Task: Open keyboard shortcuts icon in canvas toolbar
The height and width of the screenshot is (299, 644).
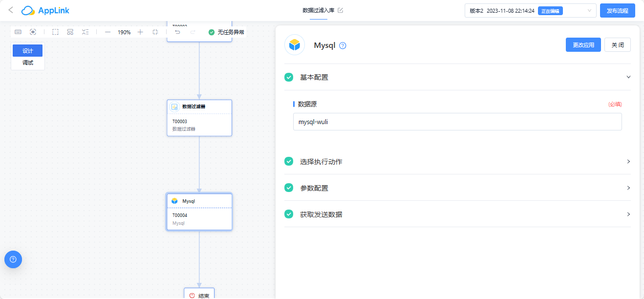Action: tap(18, 32)
